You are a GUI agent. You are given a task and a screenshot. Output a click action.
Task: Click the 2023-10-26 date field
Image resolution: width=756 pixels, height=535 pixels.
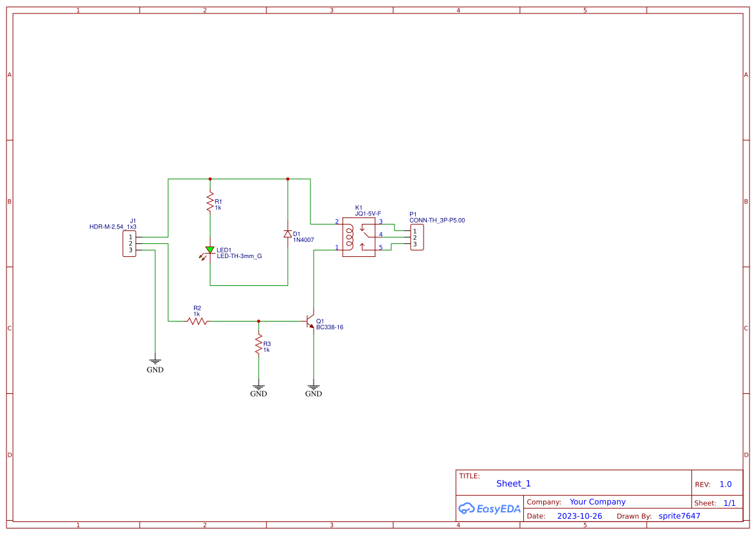pyautogui.click(x=579, y=516)
